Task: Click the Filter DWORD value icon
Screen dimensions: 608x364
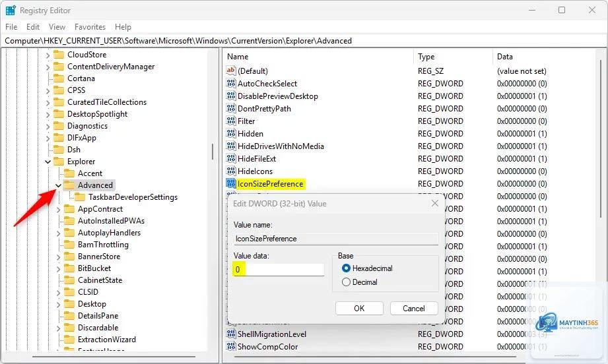Action: point(230,121)
